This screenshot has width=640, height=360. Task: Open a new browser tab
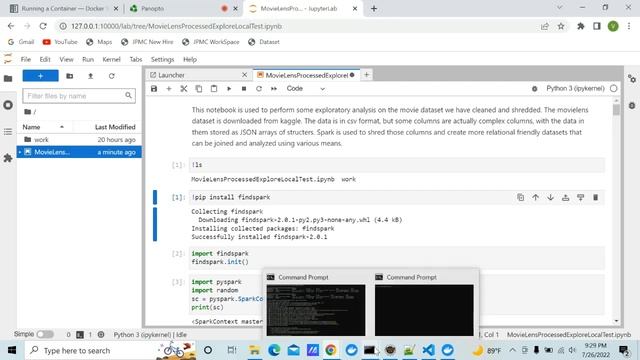374,9
